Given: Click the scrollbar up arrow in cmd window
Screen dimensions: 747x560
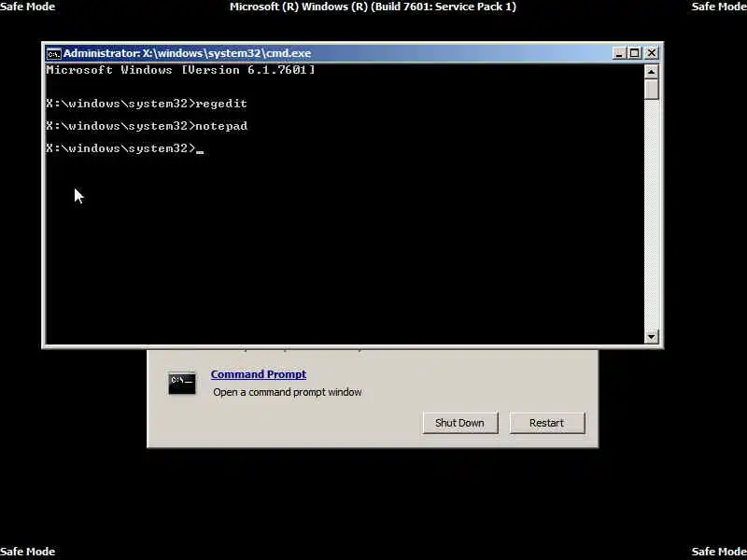Looking at the screenshot, I should click(x=651, y=72).
